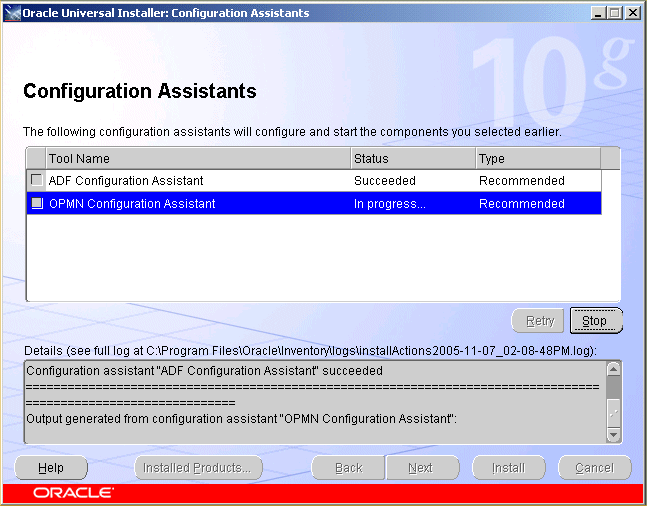Click Recommended type in ADF row
Screen dimensions: 647x506
522,180
